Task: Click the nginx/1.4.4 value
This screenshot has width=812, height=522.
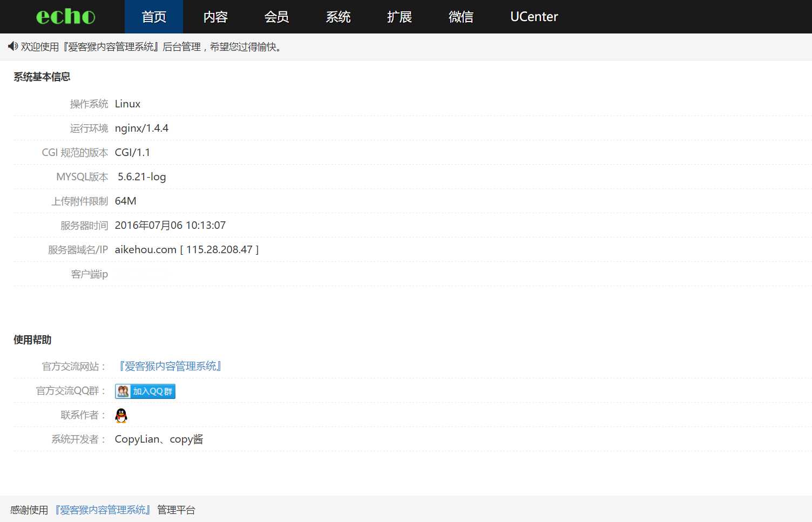Action: coord(141,128)
